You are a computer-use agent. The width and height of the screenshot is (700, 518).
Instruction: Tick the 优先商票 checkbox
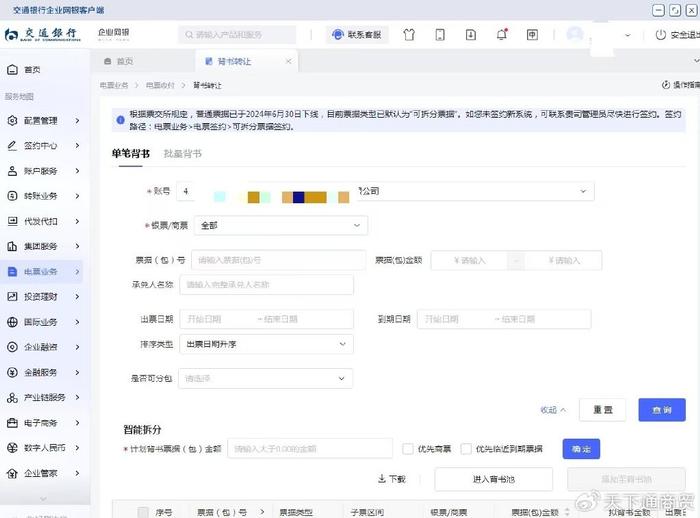point(408,449)
